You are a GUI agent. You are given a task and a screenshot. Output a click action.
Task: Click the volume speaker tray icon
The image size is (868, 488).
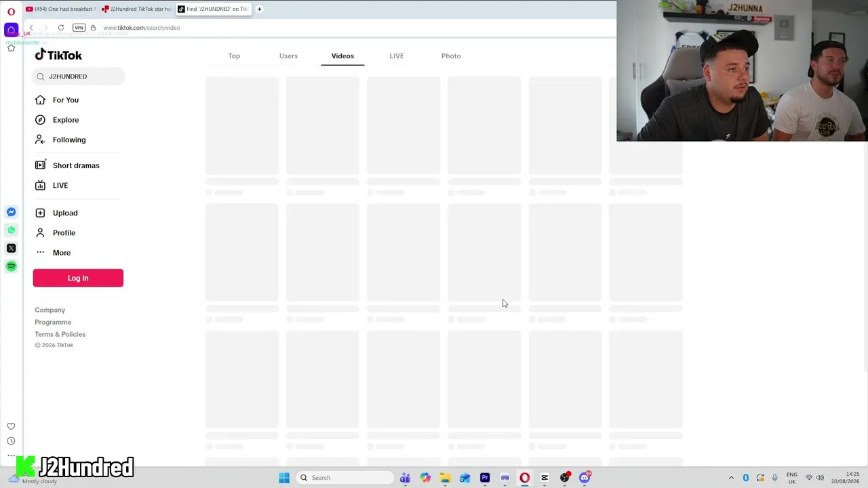(x=820, y=478)
